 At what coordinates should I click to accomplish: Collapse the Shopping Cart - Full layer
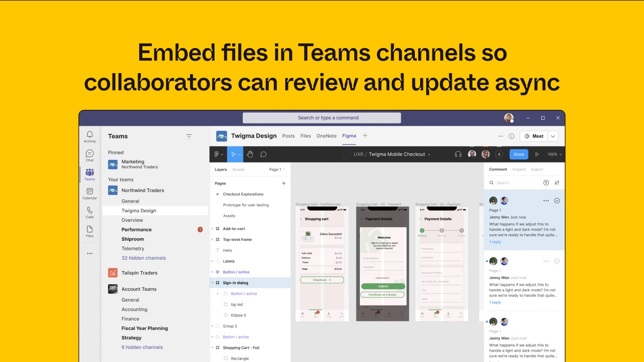213,348
